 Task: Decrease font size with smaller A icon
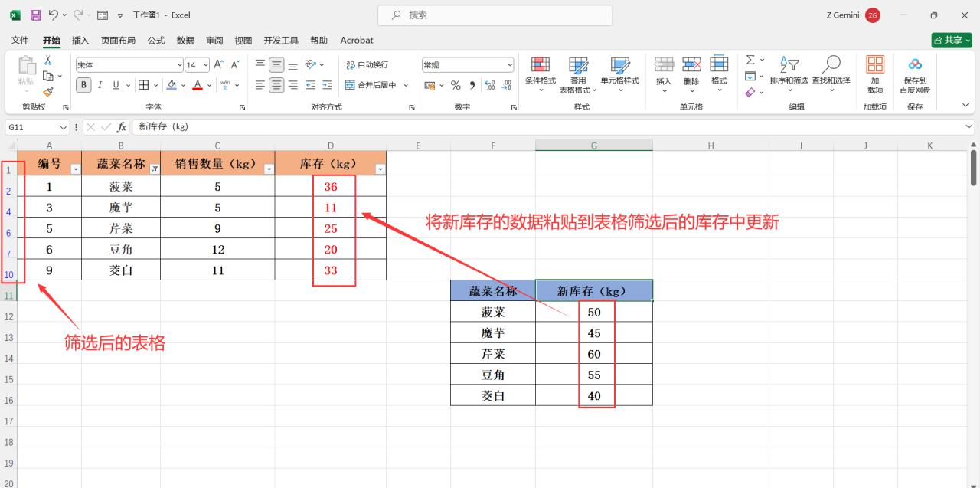235,65
